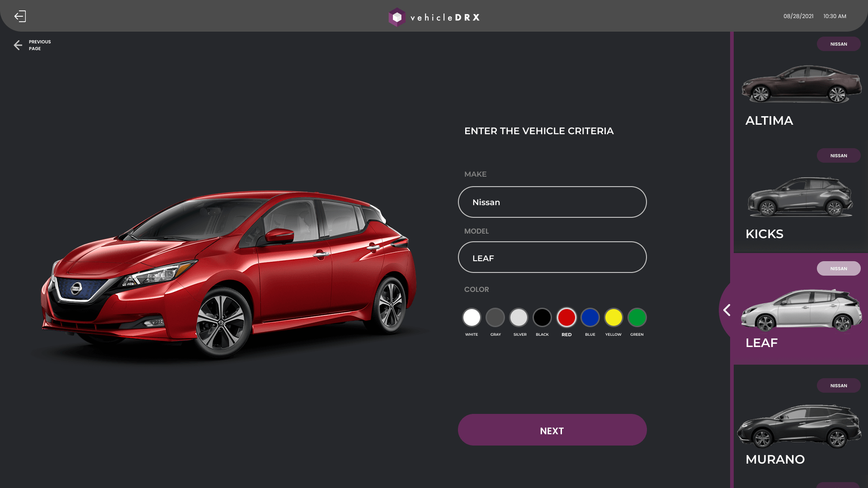Image resolution: width=868 pixels, height=488 pixels.
Task: Click the MURANO model name
Action: (x=775, y=460)
